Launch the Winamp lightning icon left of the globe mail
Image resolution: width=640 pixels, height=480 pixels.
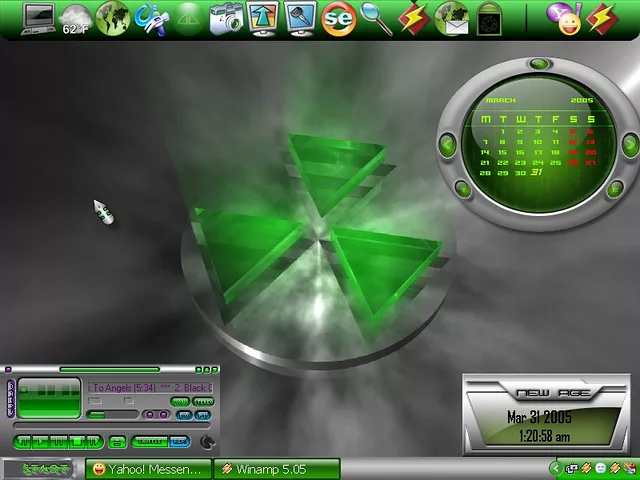414,18
